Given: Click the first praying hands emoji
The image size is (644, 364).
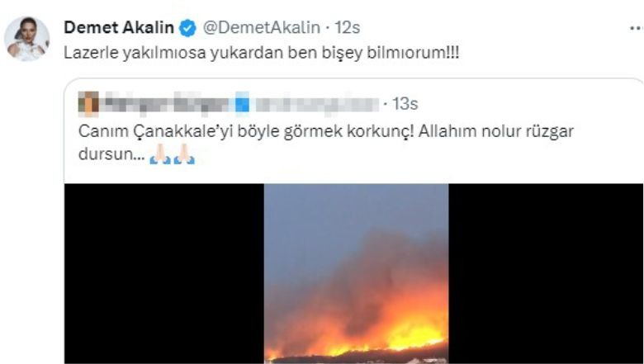Looking at the screenshot, I should pyautogui.click(x=160, y=154).
